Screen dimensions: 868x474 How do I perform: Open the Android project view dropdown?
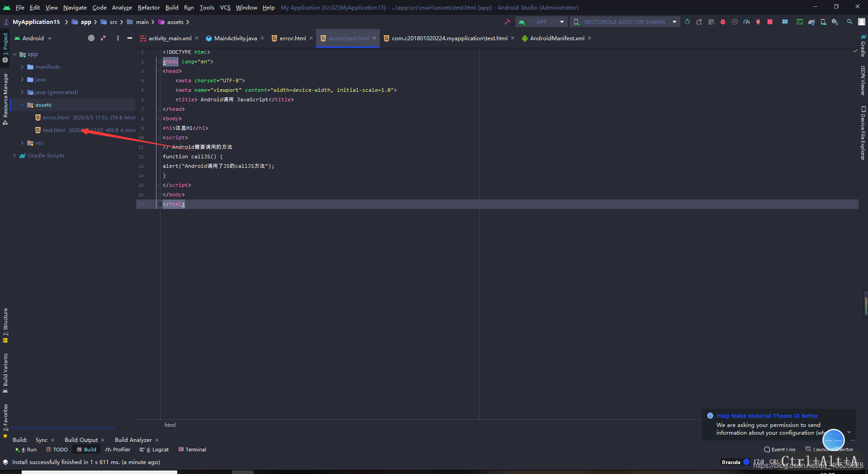33,38
